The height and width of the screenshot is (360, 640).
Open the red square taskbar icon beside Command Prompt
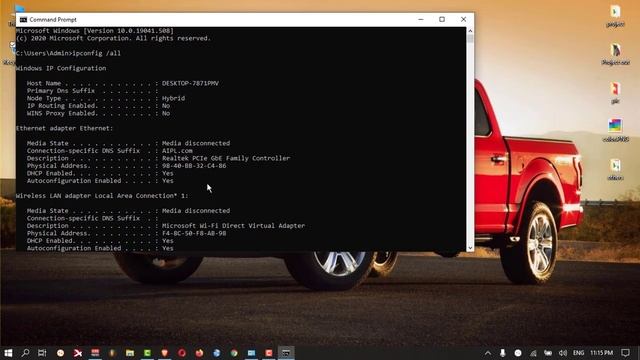[x=269, y=353]
